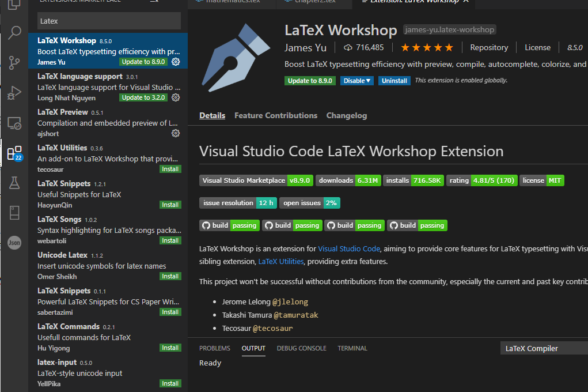Open the Search view in activity bar

tap(14, 33)
